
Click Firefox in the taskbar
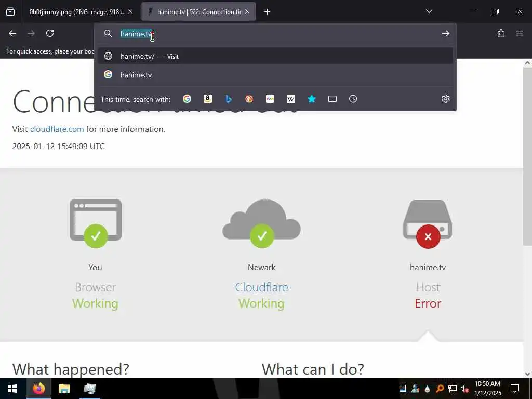[38, 389]
